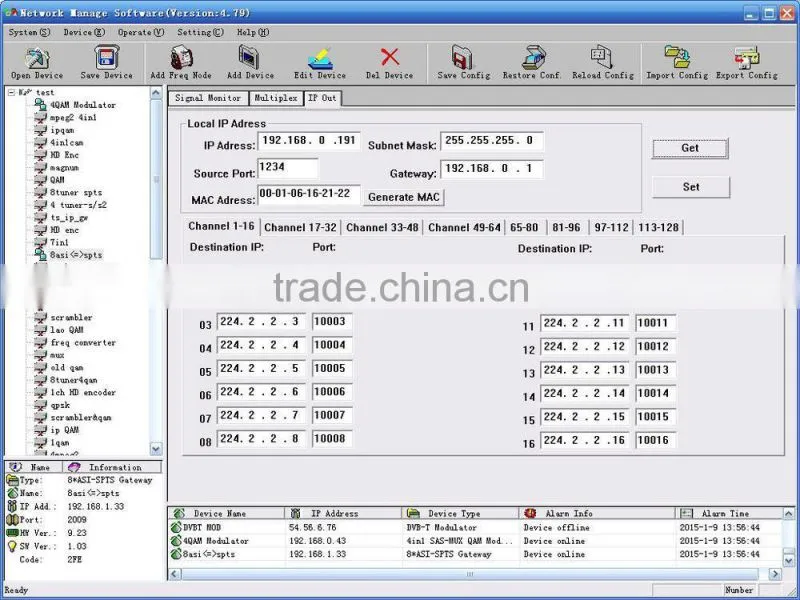Screen dimensions: 800x600
Task: Open the Help menu
Action: (x=253, y=32)
